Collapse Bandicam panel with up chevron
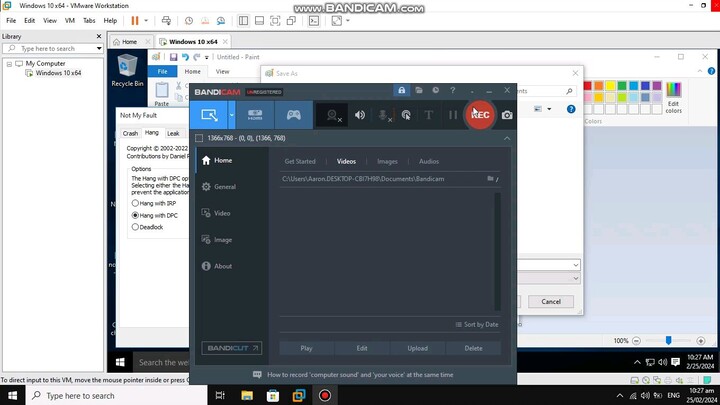 point(507,138)
